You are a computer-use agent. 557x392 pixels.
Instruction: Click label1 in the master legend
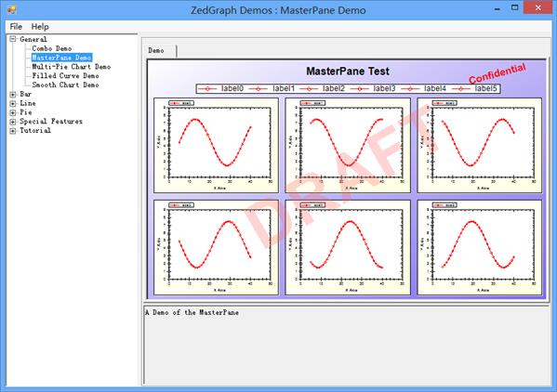284,88
